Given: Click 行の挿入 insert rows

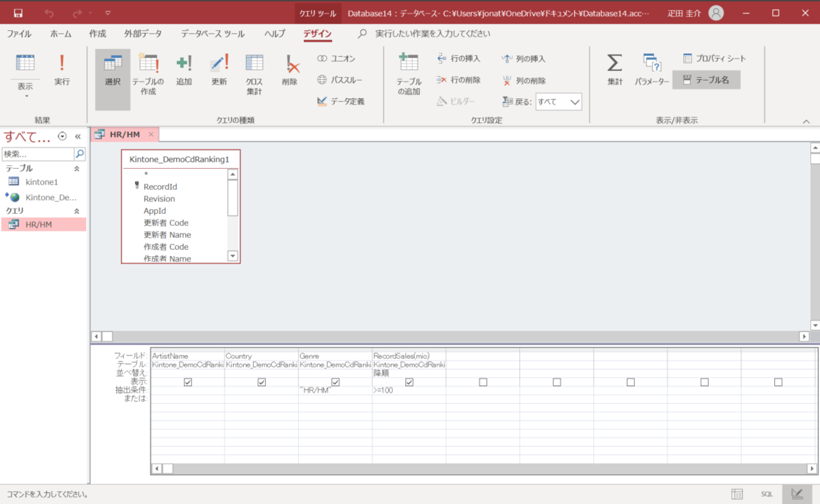Looking at the screenshot, I should (459, 59).
